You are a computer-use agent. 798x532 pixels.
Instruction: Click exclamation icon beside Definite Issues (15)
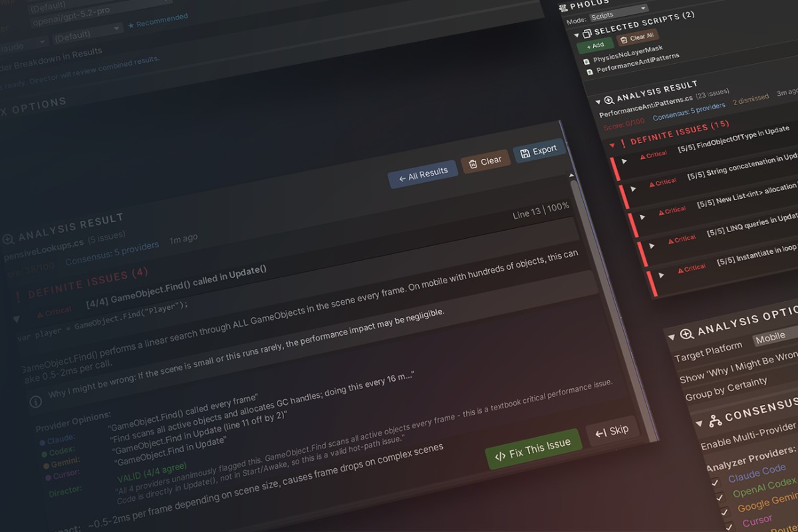coord(622,142)
